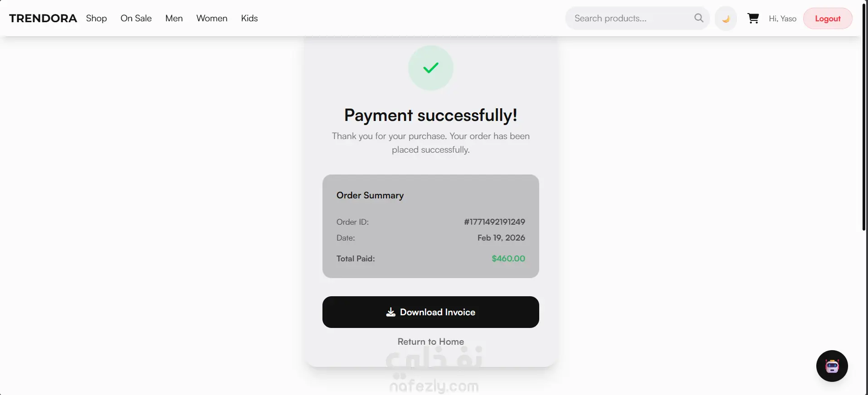Toggle dark mode with moon icon

point(726,19)
